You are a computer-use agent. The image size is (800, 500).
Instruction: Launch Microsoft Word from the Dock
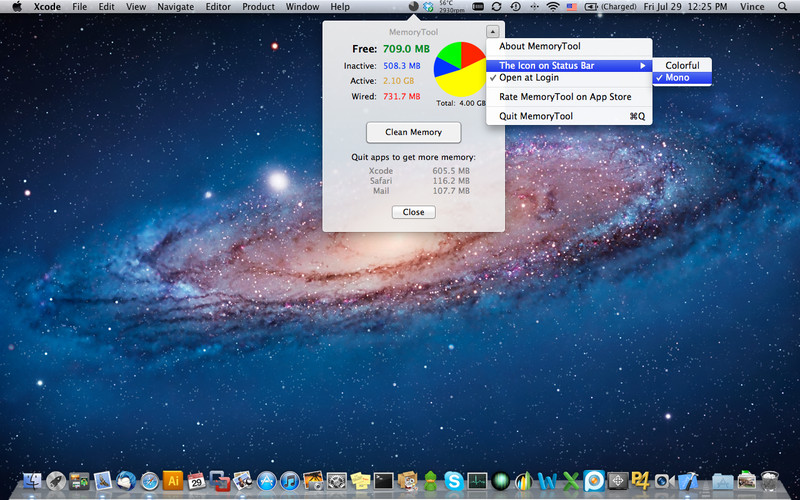coord(547,481)
